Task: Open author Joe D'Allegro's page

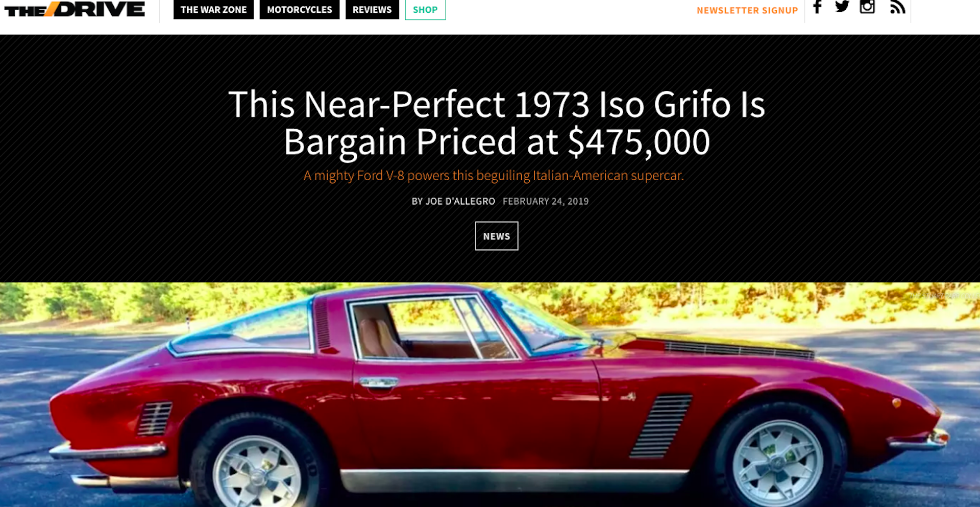Action: (x=453, y=201)
